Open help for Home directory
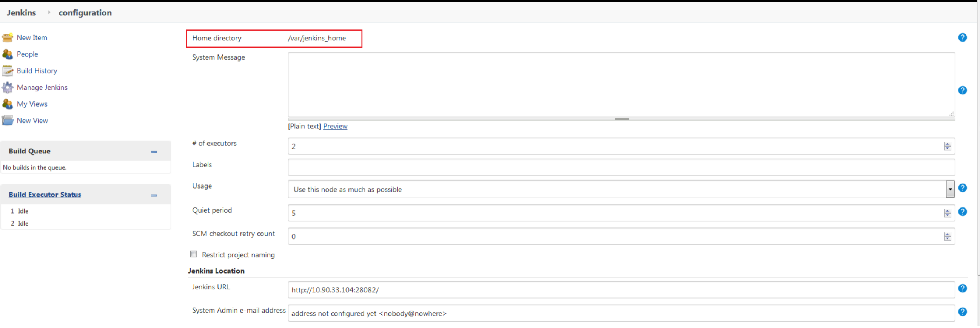Image resolution: width=980 pixels, height=328 pixels. [962, 38]
